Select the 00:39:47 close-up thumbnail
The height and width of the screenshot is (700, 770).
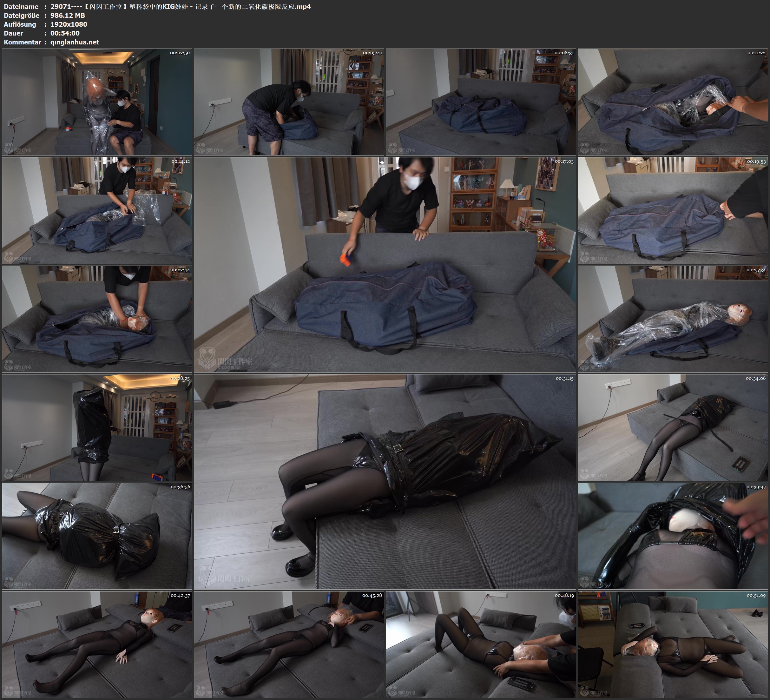pos(673,536)
